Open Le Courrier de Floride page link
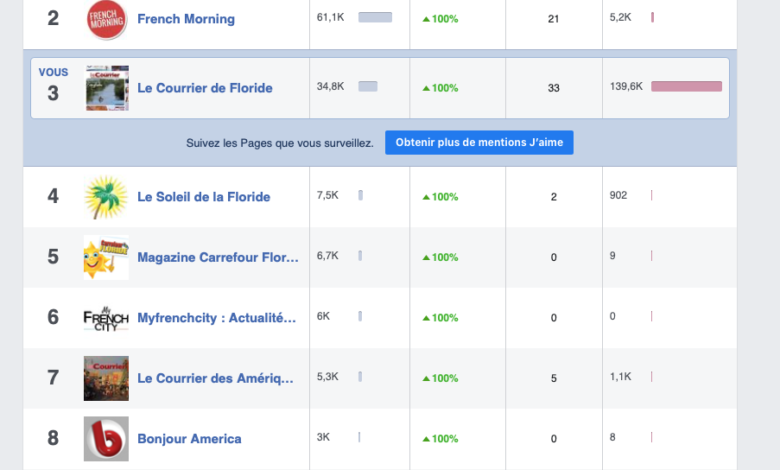 pos(204,88)
